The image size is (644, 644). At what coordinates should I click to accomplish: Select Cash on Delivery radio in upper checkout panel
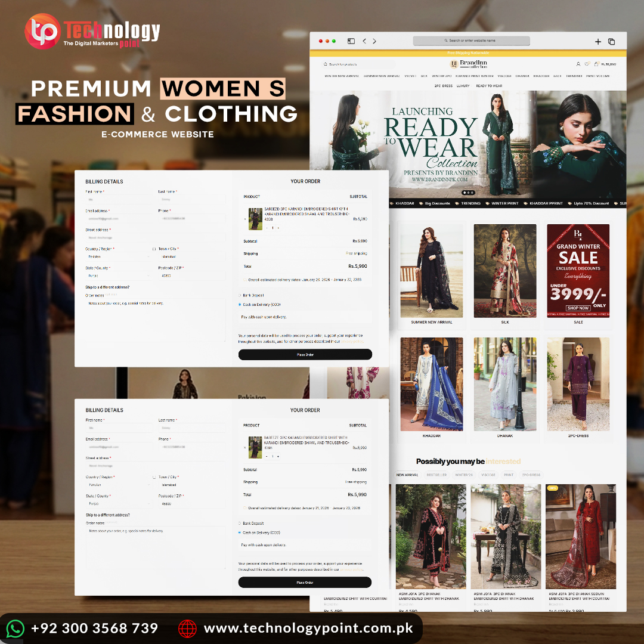click(x=240, y=305)
